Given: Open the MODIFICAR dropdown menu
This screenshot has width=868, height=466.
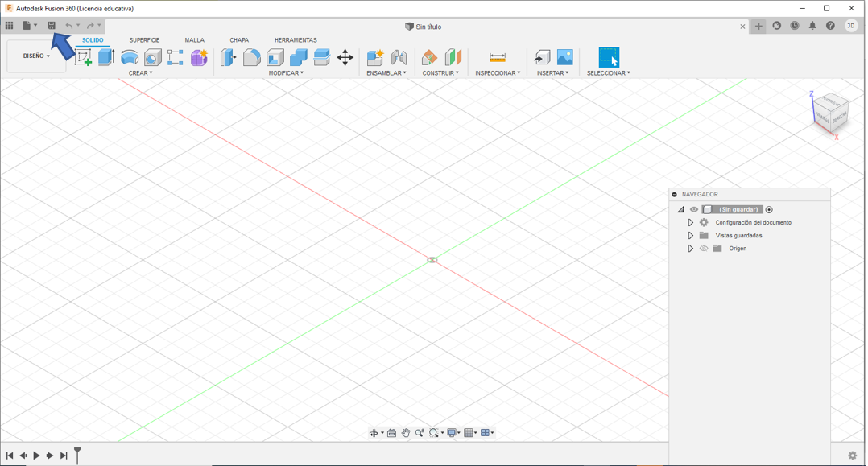Looking at the screenshot, I should 286,73.
